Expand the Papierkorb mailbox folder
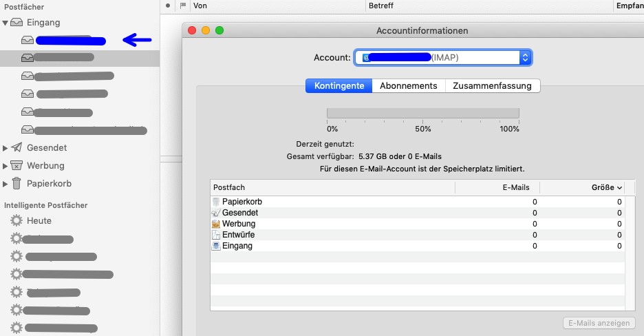644x336 pixels. [6, 184]
